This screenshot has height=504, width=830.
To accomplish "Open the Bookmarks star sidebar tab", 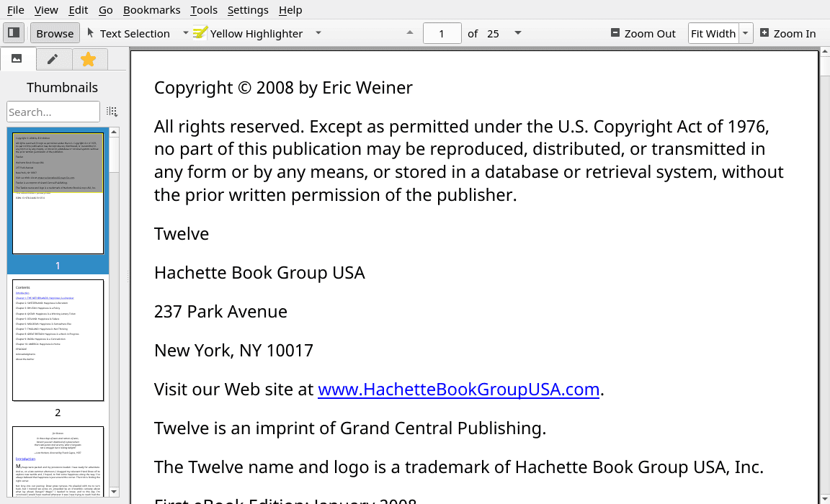I will (x=88, y=59).
